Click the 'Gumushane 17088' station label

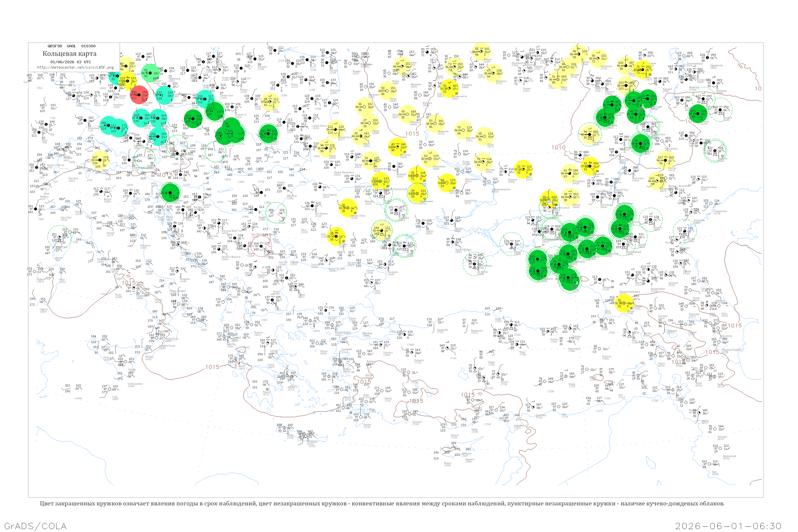(x=574, y=350)
